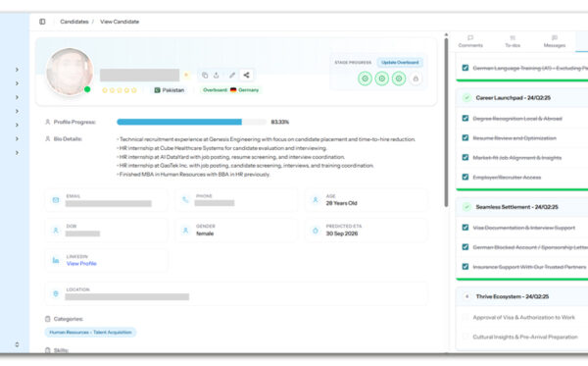Image resolution: width=588 pixels, height=366 pixels.
Task: Click the LinkedIn logo icon
Action: point(56,260)
